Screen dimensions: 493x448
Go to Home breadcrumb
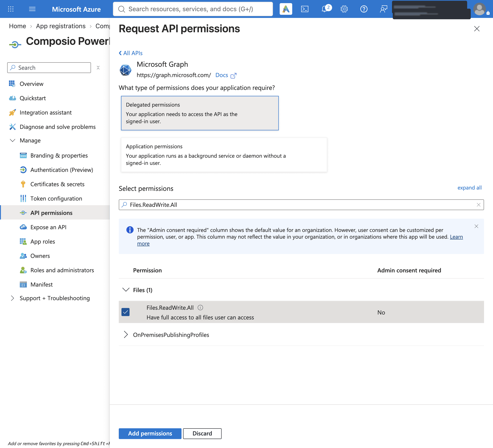pyautogui.click(x=18, y=26)
